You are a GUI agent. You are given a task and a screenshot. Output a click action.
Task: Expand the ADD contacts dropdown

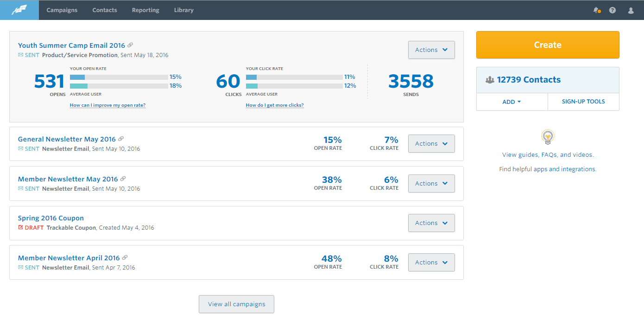click(x=511, y=102)
